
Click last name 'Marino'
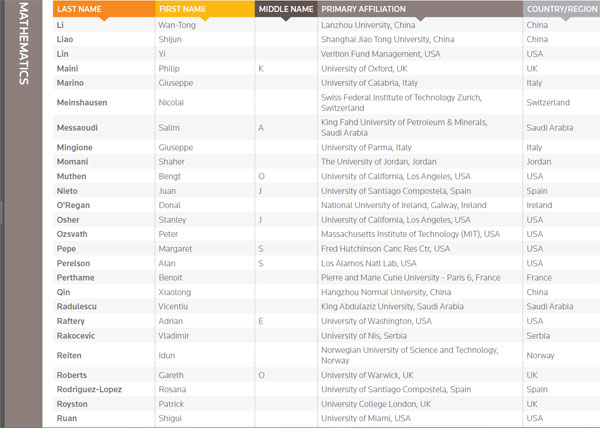70,83
